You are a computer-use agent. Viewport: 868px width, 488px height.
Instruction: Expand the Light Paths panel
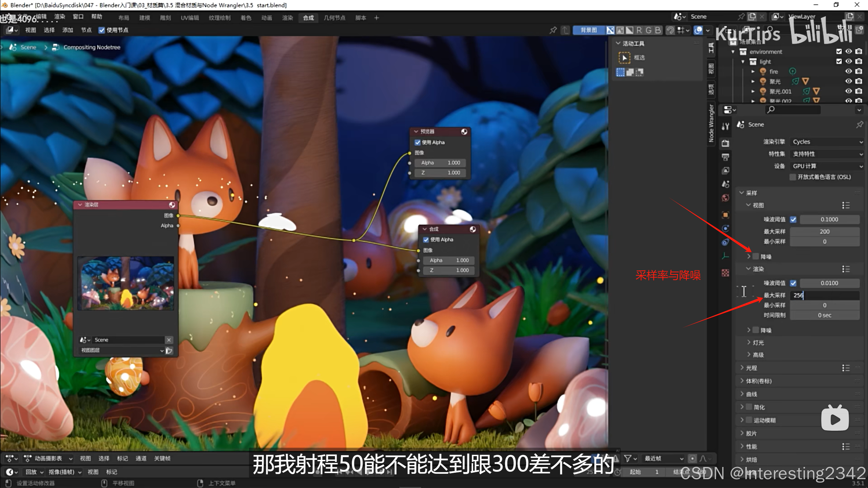(x=751, y=368)
